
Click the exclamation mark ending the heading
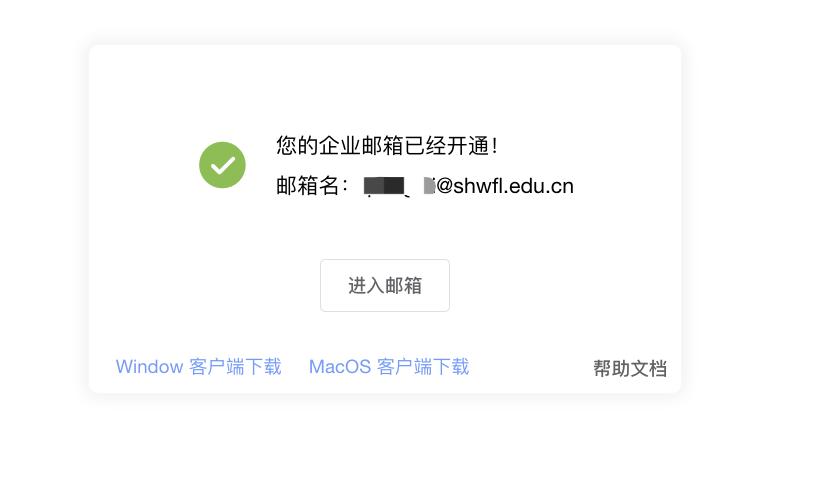pyautogui.click(x=494, y=145)
